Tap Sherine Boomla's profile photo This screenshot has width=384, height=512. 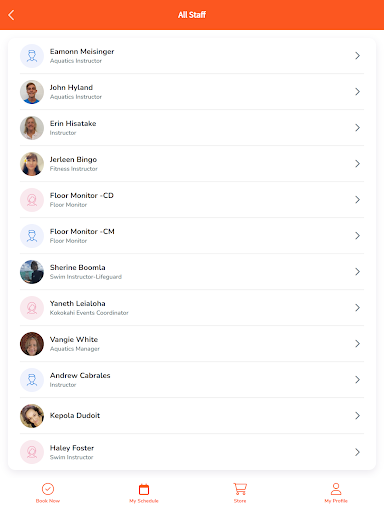pyautogui.click(x=32, y=272)
